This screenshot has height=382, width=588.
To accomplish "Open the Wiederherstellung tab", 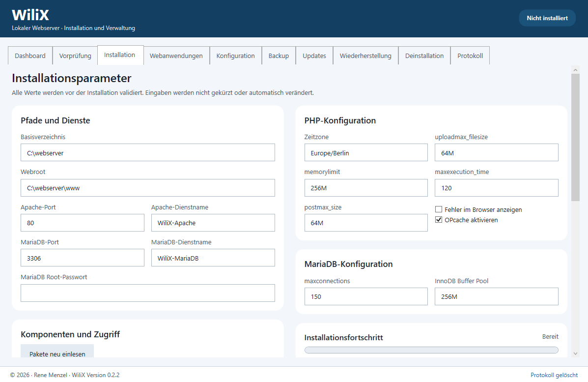I will 365,56.
